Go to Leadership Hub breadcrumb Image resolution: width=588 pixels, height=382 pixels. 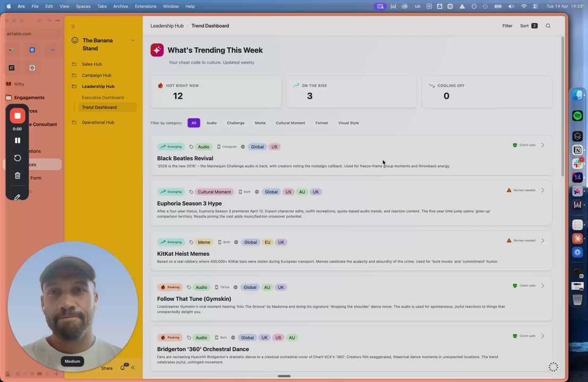167,26
